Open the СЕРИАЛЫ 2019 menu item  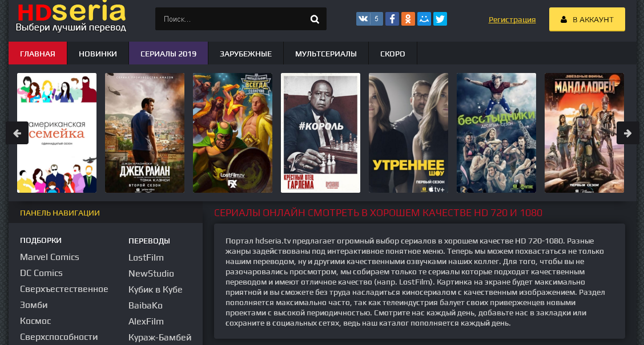coord(168,54)
